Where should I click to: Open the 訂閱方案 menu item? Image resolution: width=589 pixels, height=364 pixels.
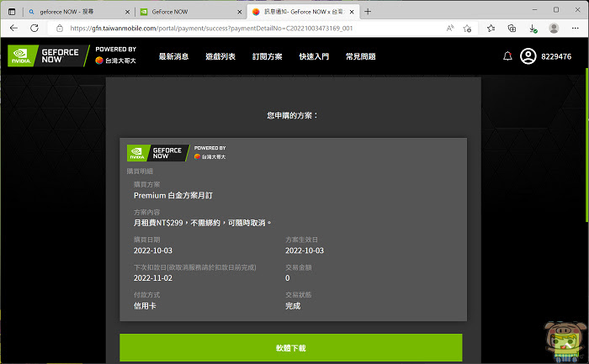[267, 56]
